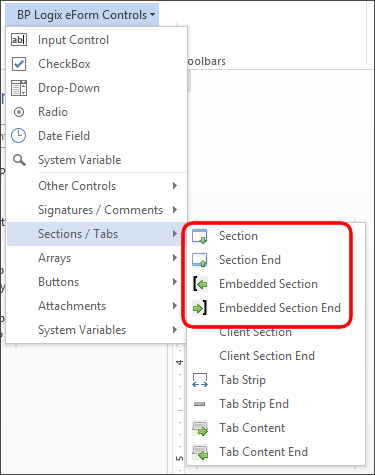Click the CheckBox control icon
Image resolution: width=375 pixels, height=475 pixels.
pos(19,64)
